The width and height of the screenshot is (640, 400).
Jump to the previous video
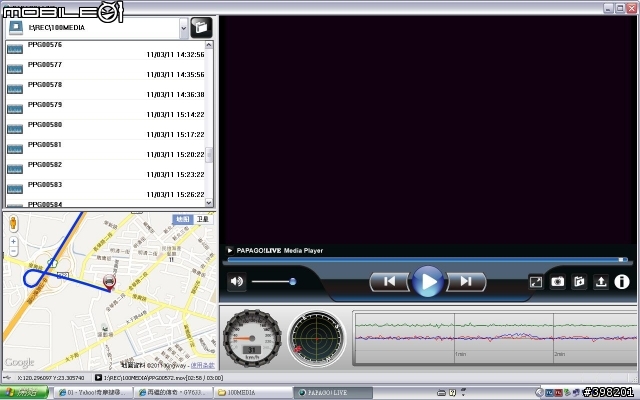(389, 282)
